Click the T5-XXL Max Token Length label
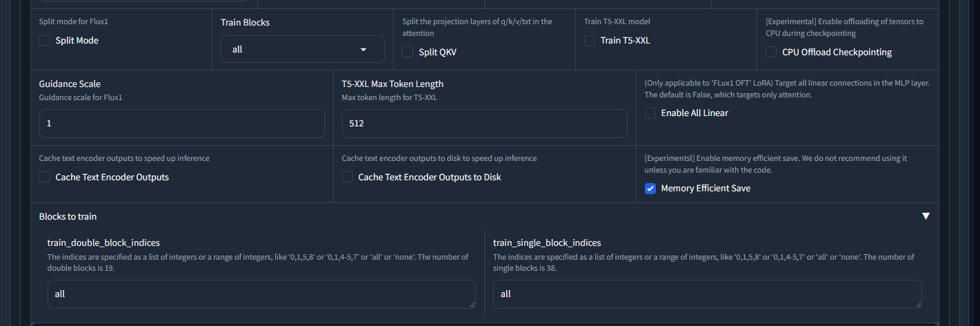Viewport: 980px width, 326px height. coord(392,84)
